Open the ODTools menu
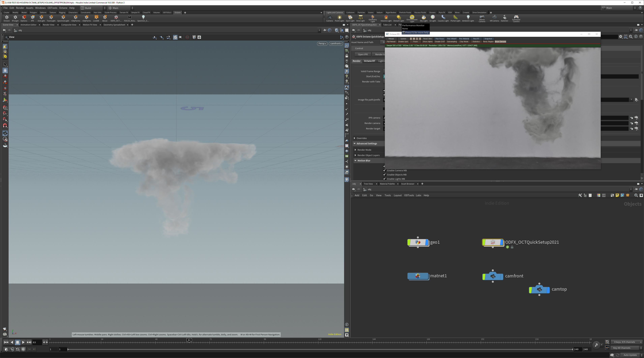Screen dimensions: 644x358 (x=52, y=8)
